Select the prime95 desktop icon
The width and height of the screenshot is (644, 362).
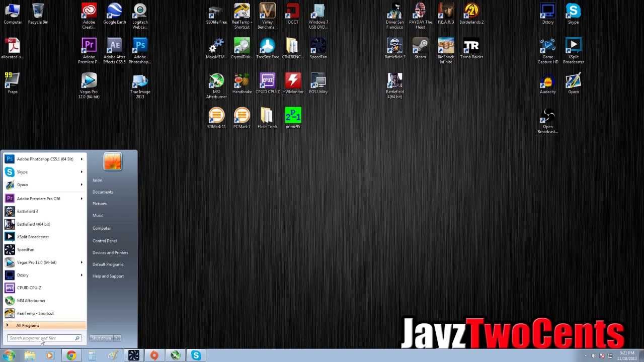pos(293,118)
